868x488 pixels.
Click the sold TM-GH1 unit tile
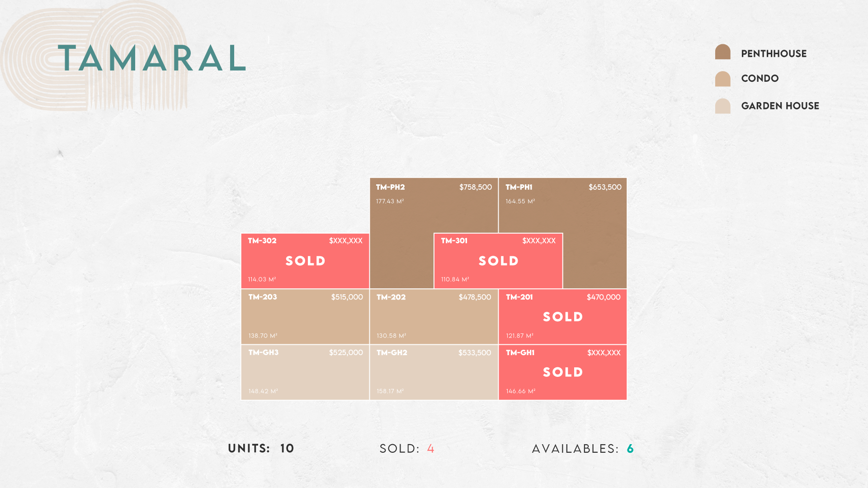[563, 372]
